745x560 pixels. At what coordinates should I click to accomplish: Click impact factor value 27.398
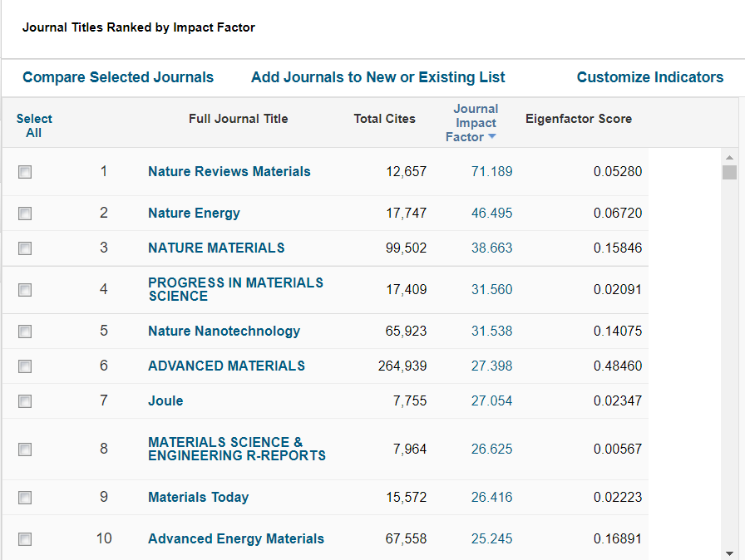click(491, 366)
